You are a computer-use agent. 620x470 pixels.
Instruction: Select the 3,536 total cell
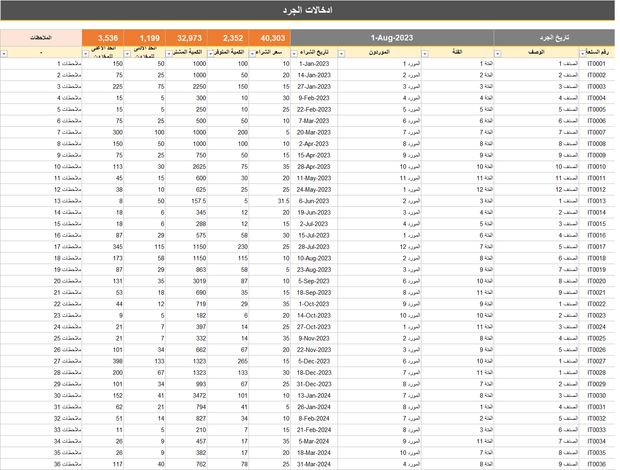[103, 38]
